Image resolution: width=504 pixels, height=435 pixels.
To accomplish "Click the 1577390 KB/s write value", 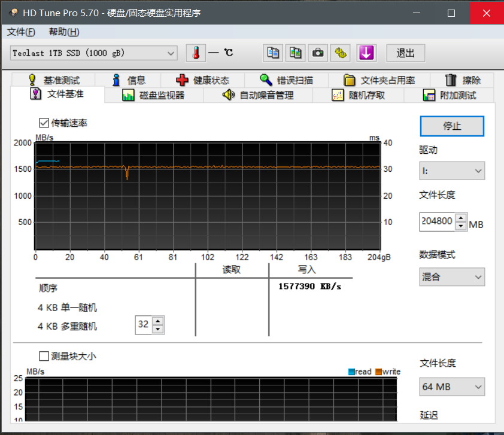I will click(x=309, y=286).
